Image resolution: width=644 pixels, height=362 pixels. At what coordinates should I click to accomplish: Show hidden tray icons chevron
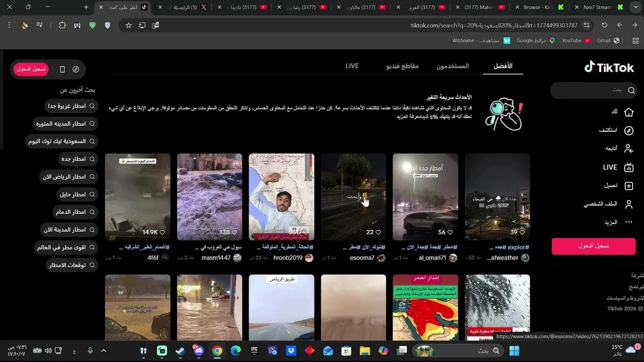(104, 351)
